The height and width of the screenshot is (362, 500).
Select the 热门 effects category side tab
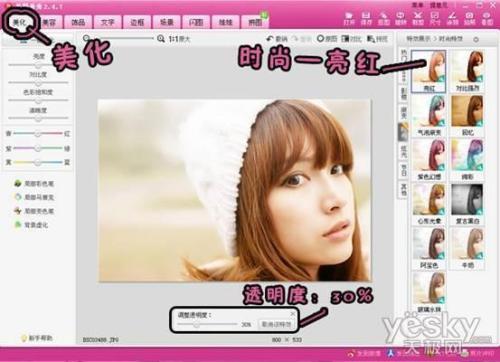[403, 56]
